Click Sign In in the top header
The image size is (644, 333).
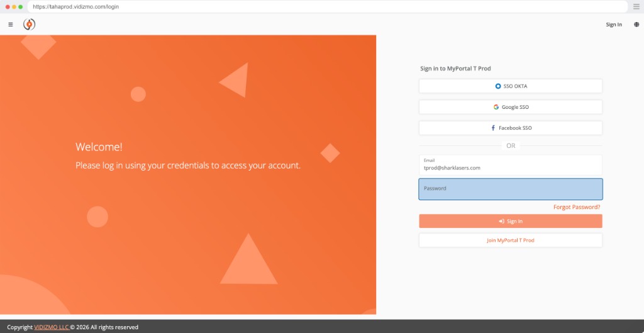(x=614, y=25)
